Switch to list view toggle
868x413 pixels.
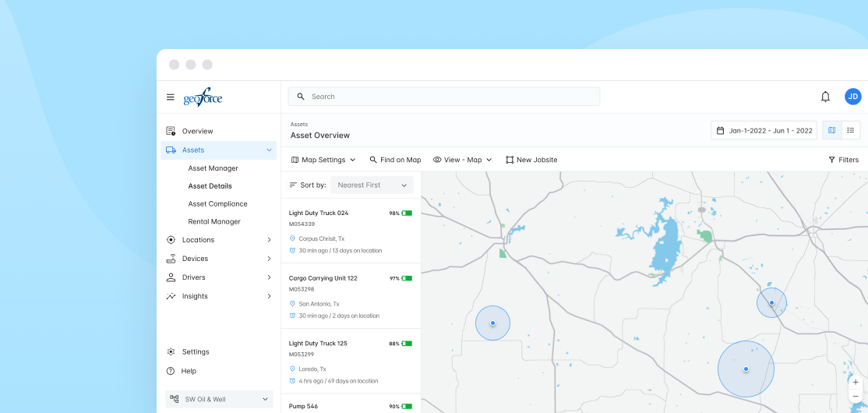(851, 130)
